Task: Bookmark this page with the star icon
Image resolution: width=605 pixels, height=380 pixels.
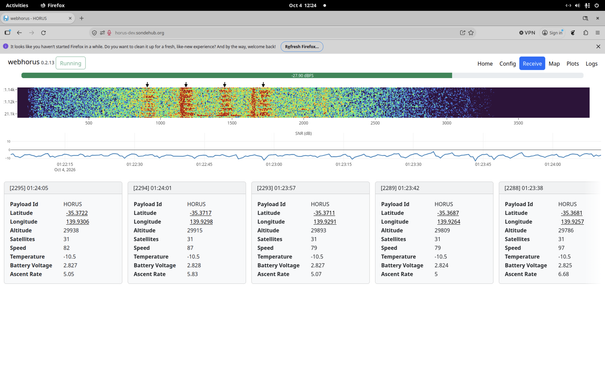Action: (471, 33)
